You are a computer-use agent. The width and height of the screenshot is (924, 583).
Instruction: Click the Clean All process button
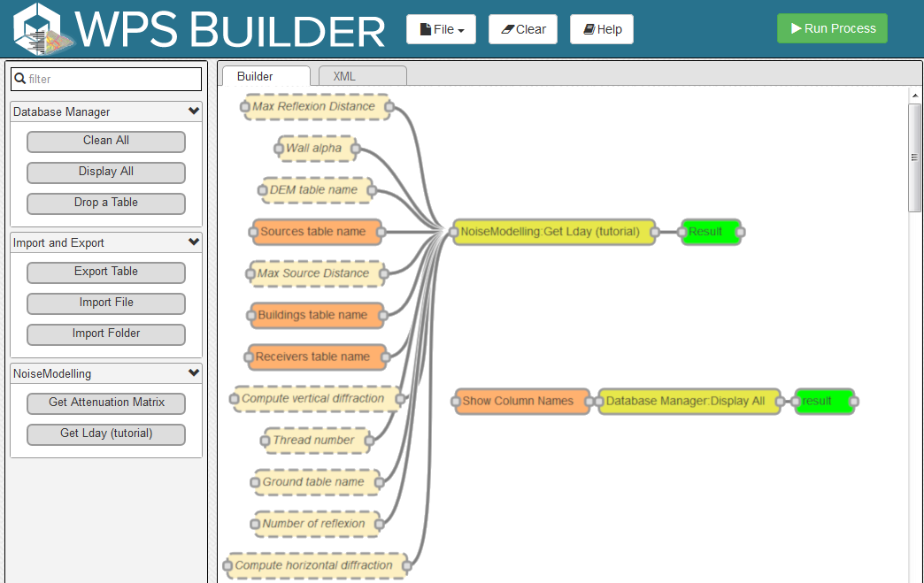pos(106,141)
